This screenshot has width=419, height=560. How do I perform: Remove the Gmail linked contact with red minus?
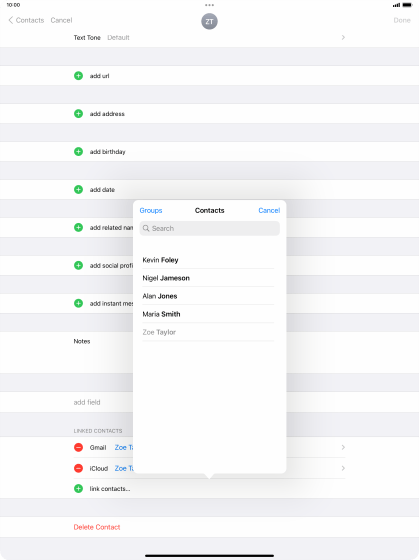(x=78, y=447)
